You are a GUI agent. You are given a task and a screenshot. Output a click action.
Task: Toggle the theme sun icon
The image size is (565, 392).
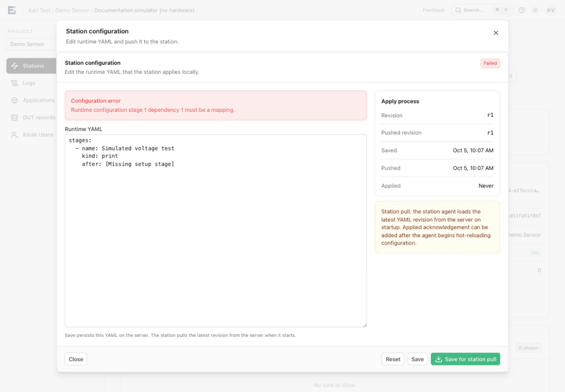point(535,10)
